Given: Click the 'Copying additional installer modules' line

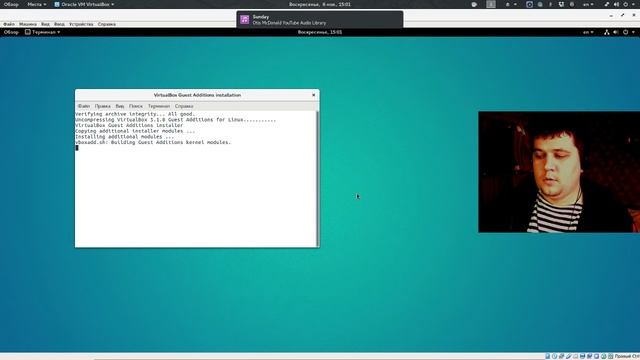Looking at the screenshot, I should (135, 131).
